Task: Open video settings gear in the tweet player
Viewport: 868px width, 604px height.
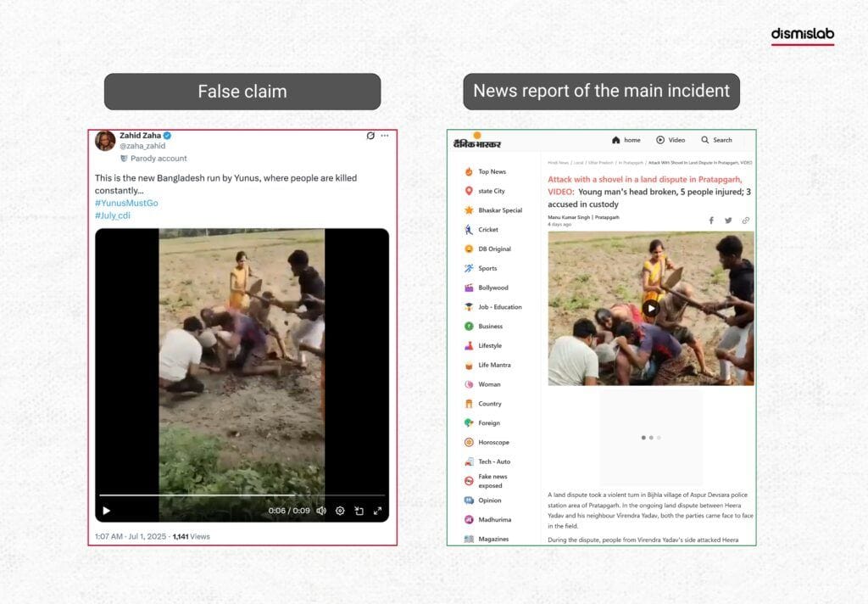Action: [340, 511]
